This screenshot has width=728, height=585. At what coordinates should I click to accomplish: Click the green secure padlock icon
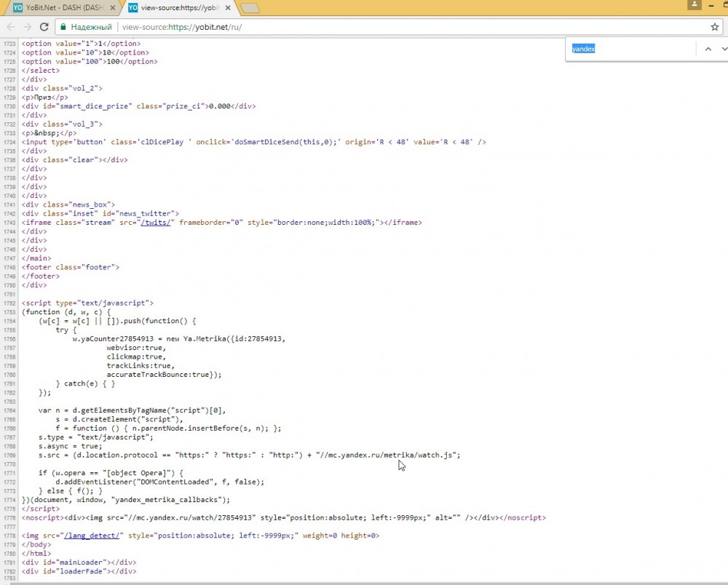click(x=65, y=27)
